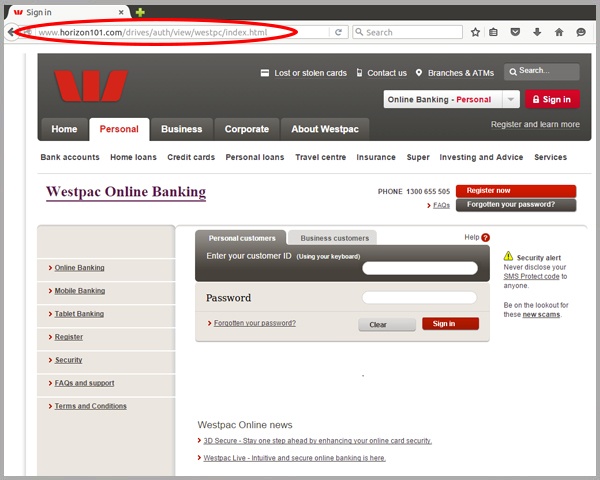Click the header red Sign in button
This screenshot has width=600, height=480.
(x=552, y=100)
